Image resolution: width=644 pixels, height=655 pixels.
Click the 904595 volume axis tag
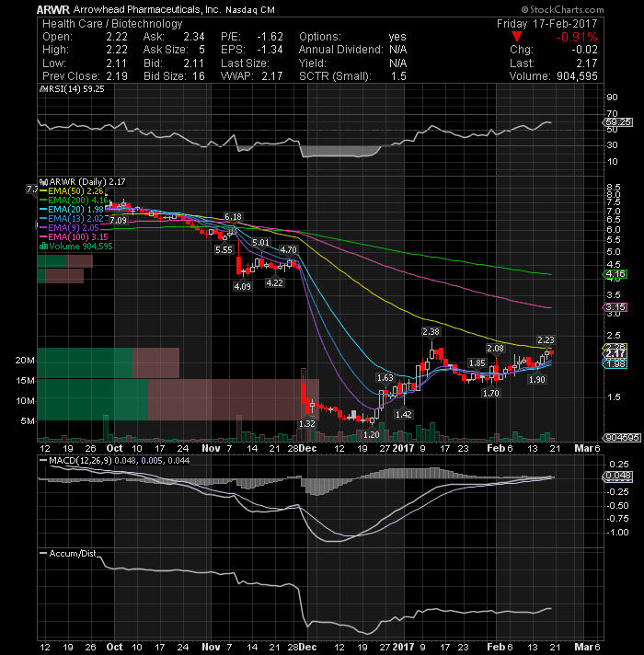[x=622, y=437]
